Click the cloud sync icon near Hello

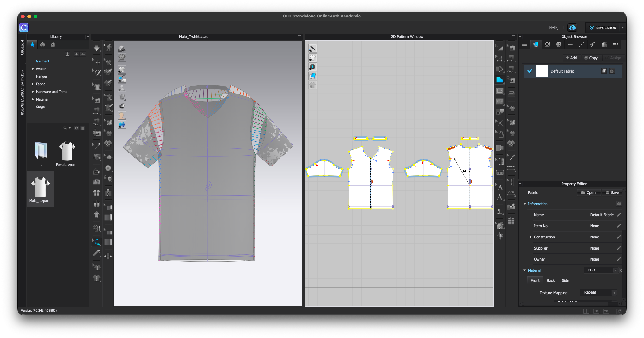pyautogui.click(x=572, y=28)
